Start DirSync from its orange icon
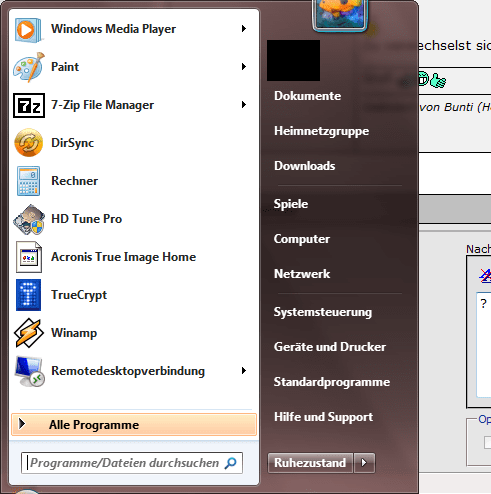Viewport: 491px width, 494px height. (29, 143)
